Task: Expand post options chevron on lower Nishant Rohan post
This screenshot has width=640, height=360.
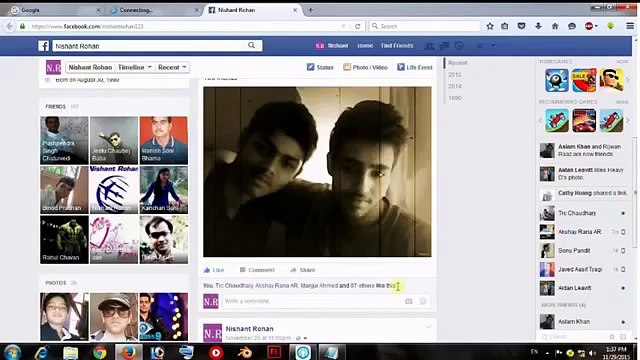Action: point(428,327)
